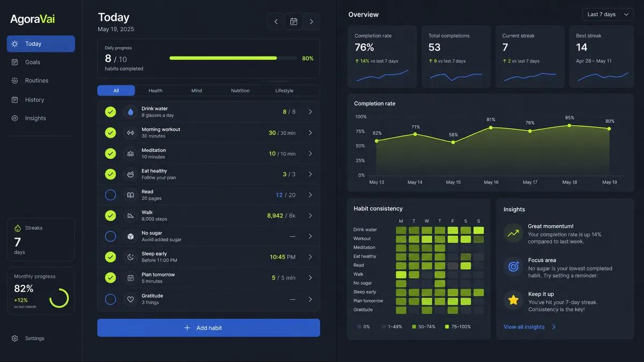Expand Meditation details chevron
The image size is (644, 362).
click(x=310, y=153)
